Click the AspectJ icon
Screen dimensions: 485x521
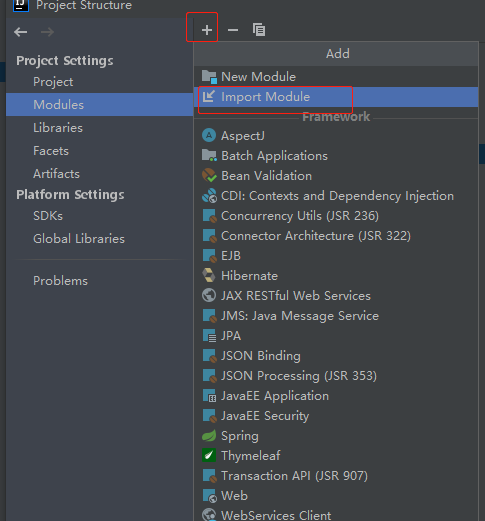click(209, 135)
